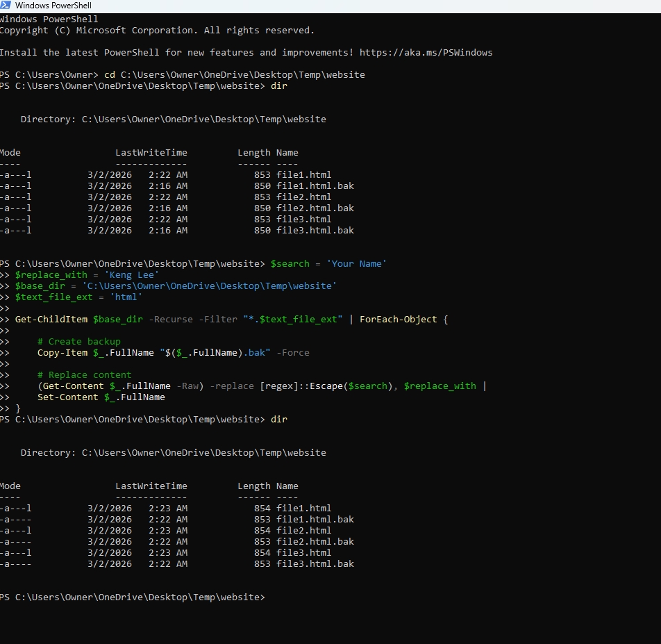This screenshot has height=644, width=661.
Task: Click the Windows PowerShell window title text
Action: click(53, 6)
